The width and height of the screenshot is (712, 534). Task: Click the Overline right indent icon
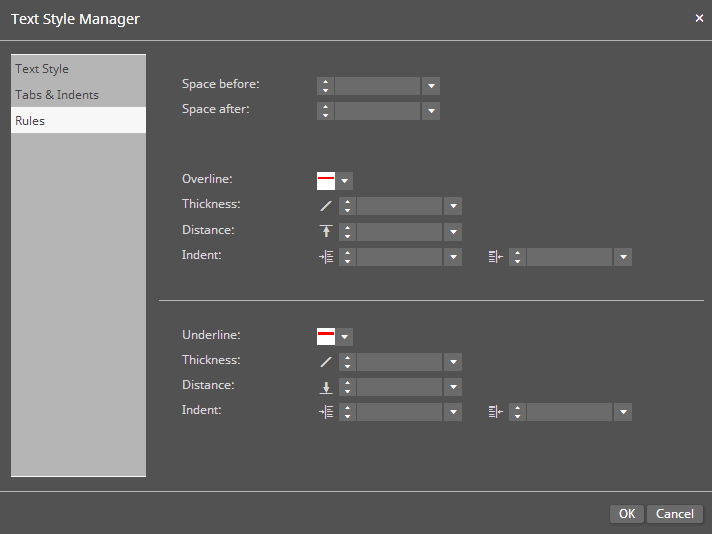pyautogui.click(x=495, y=257)
